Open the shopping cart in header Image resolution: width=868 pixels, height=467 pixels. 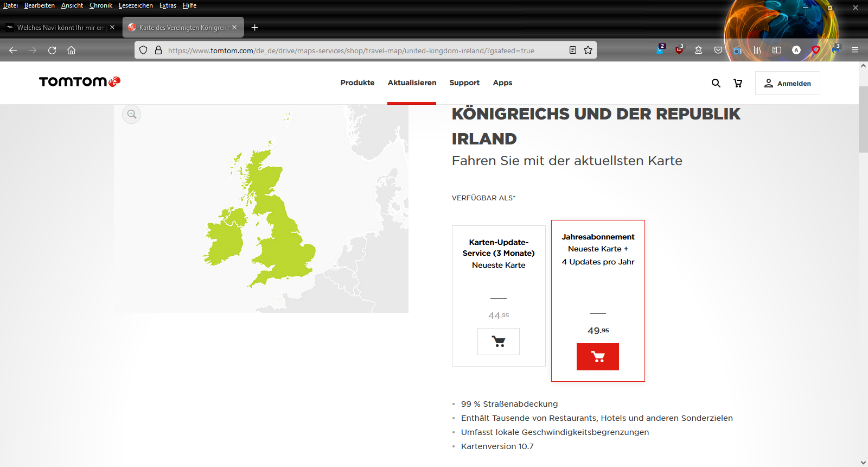[738, 83]
